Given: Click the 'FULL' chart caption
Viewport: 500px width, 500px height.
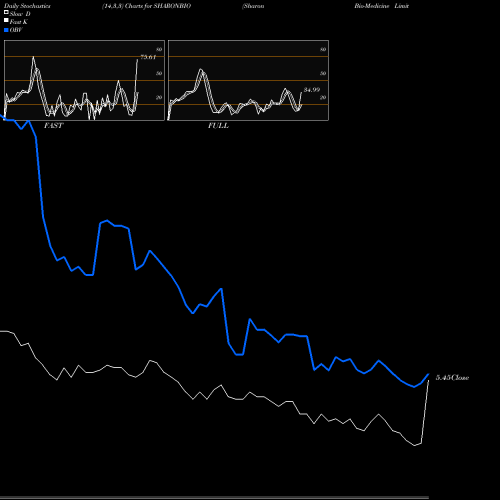Looking at the screenshot, I should [218, 126].
